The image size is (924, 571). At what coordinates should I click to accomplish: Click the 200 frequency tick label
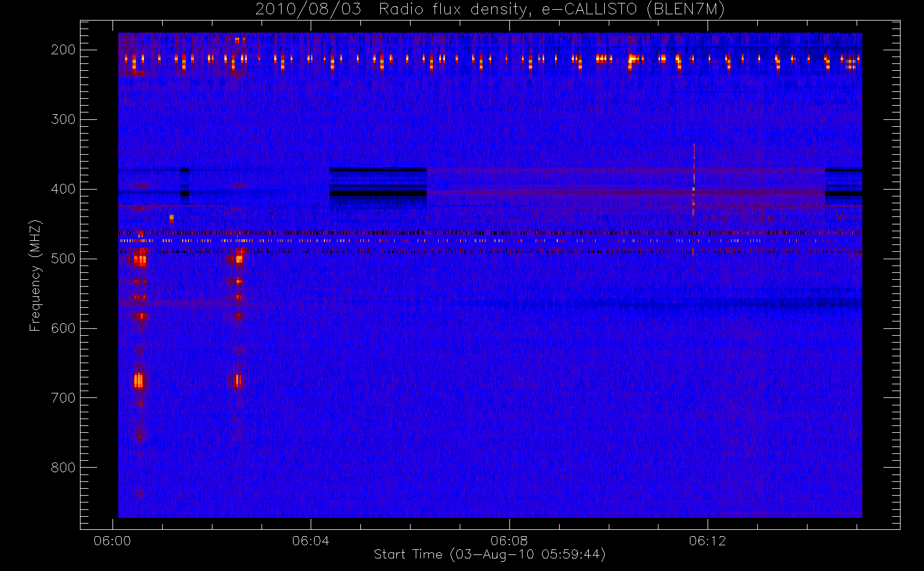click(x=63, y=50)
